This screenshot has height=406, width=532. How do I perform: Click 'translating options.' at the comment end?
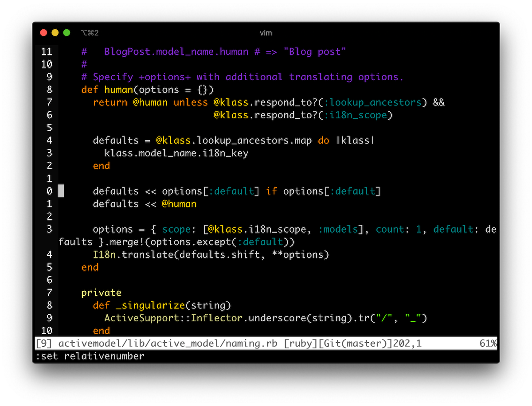coord(347,77)
